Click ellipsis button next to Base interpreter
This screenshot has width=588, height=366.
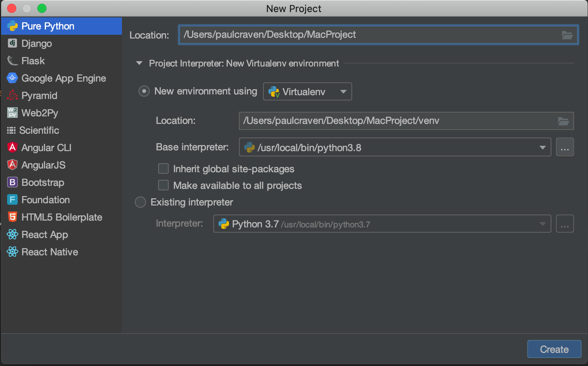[565, 147]
